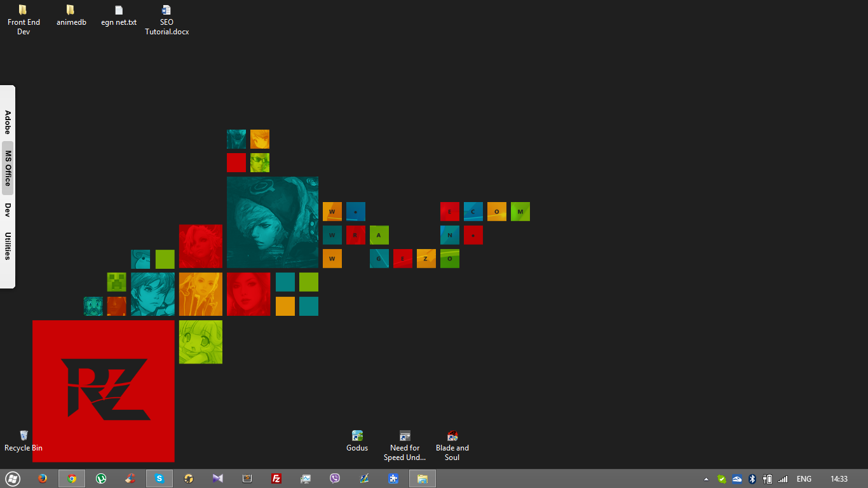This screenshot has height=488, width=868.
Task: Open the animedb folder on the desktop
Action: coord(71,16)
